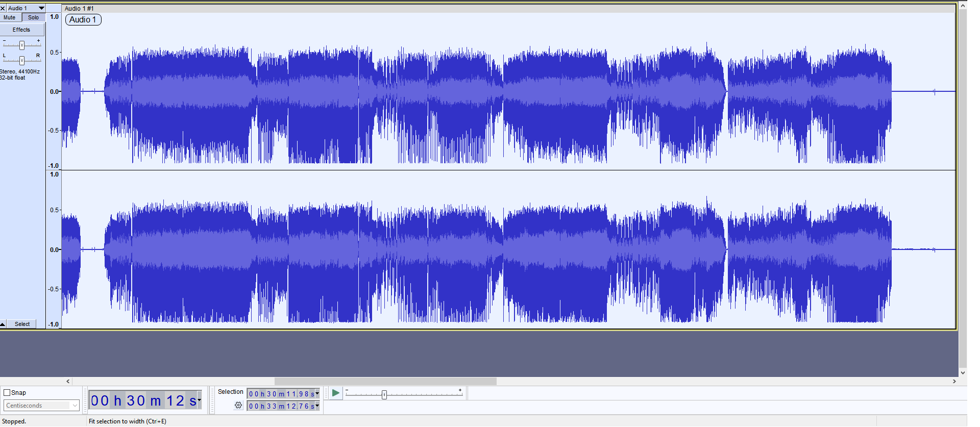The image size is (980, 427).
Task: Open the Audio 1 track name dropdown
Action: point(41,8)
